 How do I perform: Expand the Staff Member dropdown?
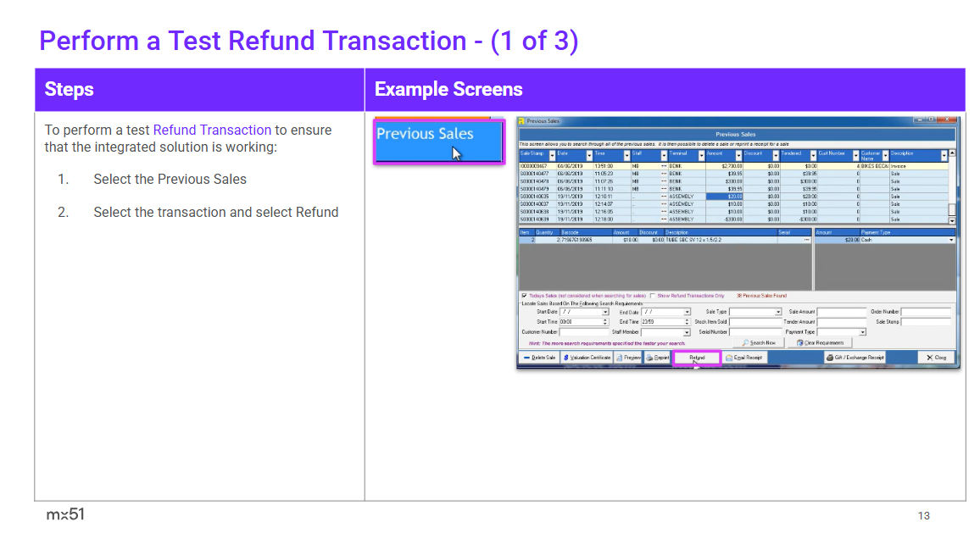point(688,333)
